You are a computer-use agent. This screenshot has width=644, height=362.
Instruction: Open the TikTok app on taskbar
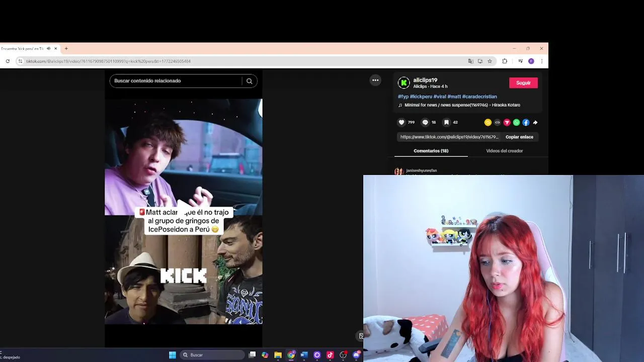(330, 355)
